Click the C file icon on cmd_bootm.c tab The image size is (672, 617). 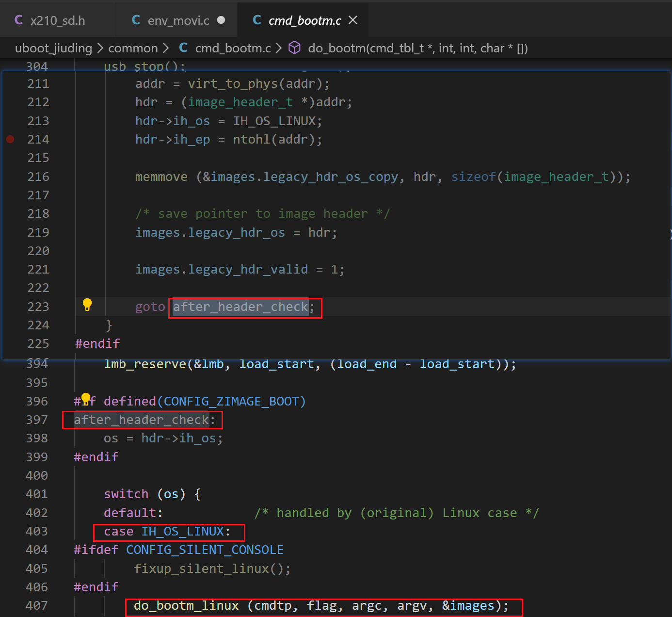click(257, 20)
